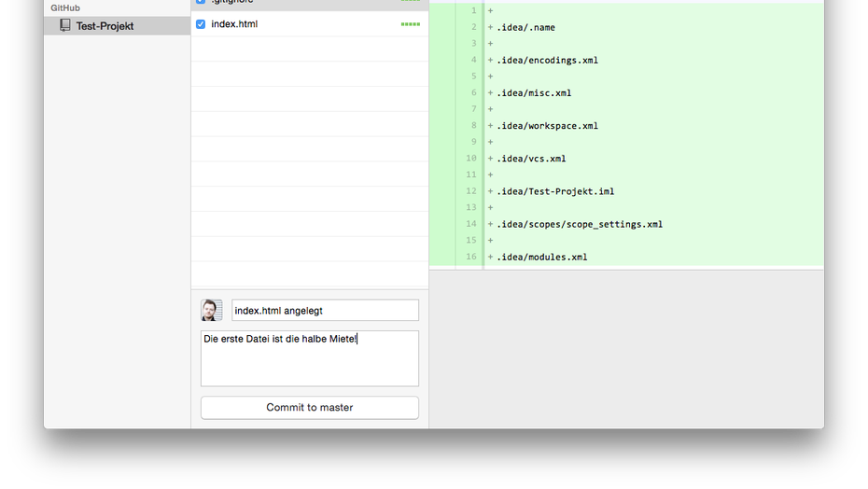868x489 pixels.
Task: Click the diff line ".idea/scopes/scope_settings.xml"
Action: [579, 224]
